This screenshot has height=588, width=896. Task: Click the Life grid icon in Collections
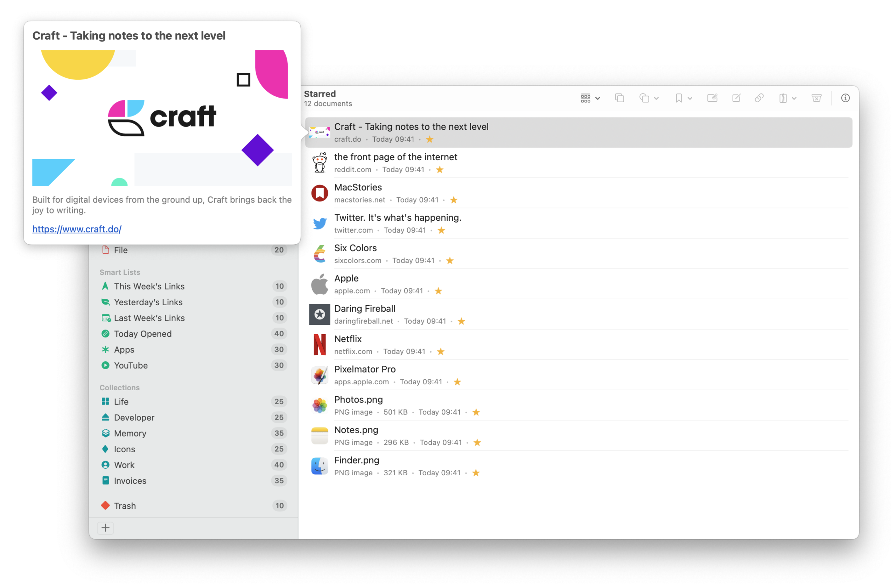coord(105,402)
